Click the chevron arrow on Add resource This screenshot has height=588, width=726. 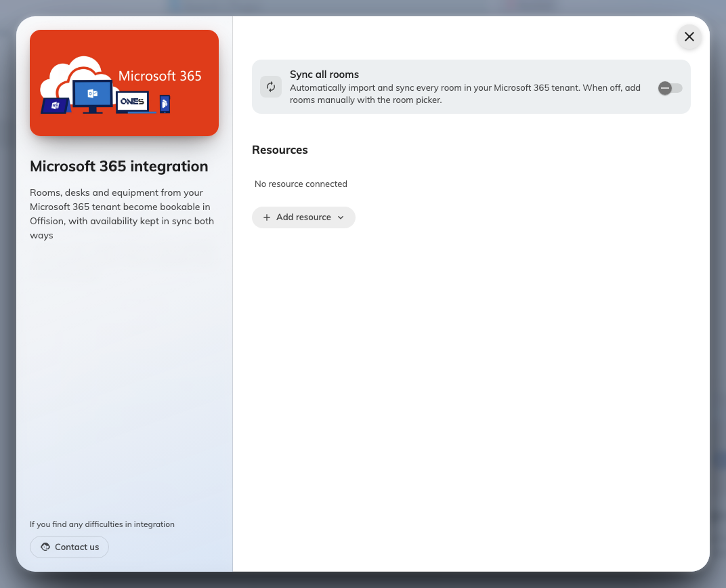click(x=341, y=217)
